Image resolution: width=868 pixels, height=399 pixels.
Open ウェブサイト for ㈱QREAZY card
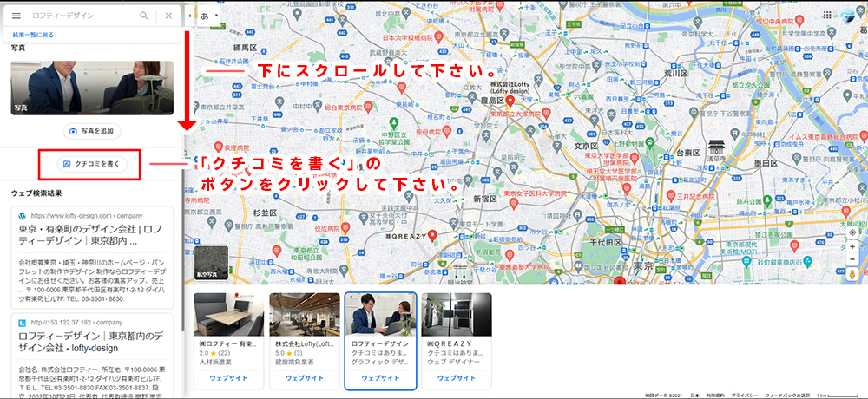click(457, 378)
